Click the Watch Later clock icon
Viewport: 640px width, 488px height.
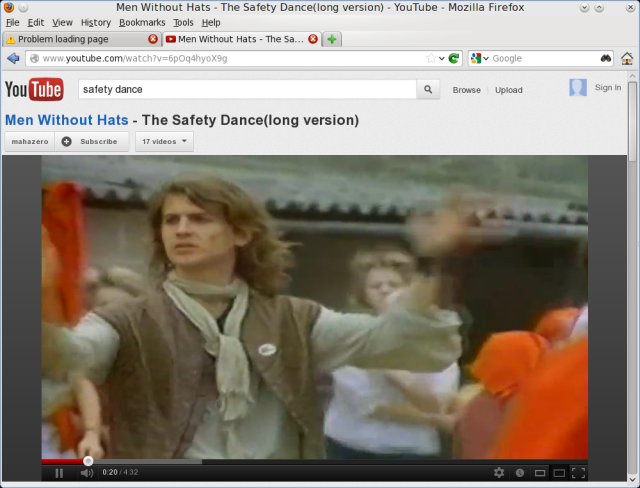(520, 472)
